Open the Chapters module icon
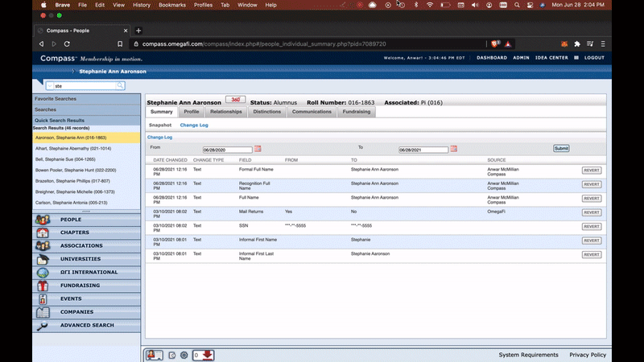This screenshot has width=644, height=362. point(43,232)
